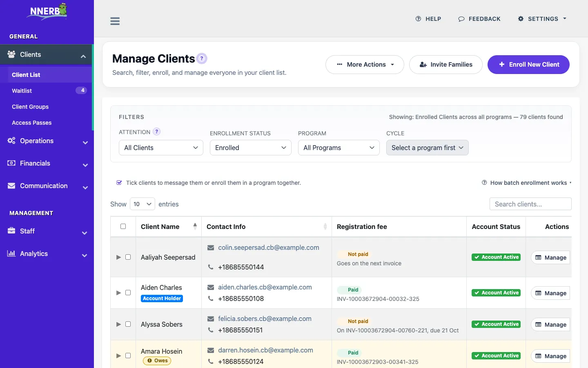588x368 pixels.
Task: Tick the checkbox for Alyssa Sobers
Action: point(128,324)
